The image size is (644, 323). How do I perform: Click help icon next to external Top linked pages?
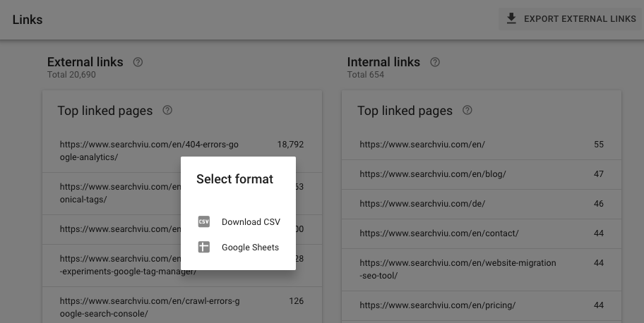click(167, 110)
